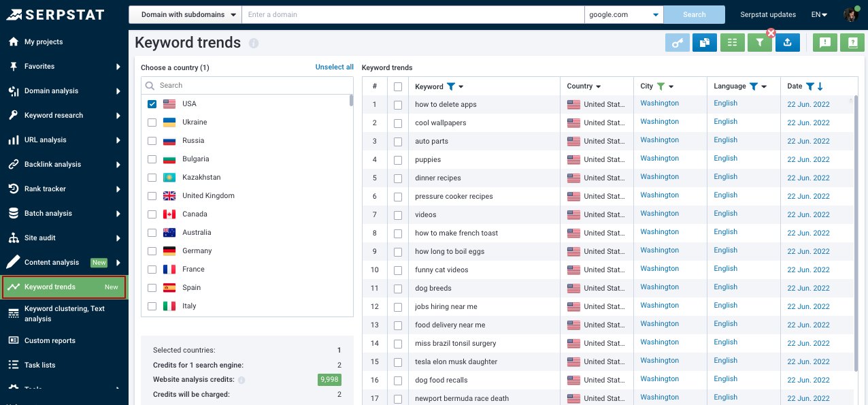Toggle the select-all checkbox in table header
This screenshot has width=868, height=405.
coord(398,86)
